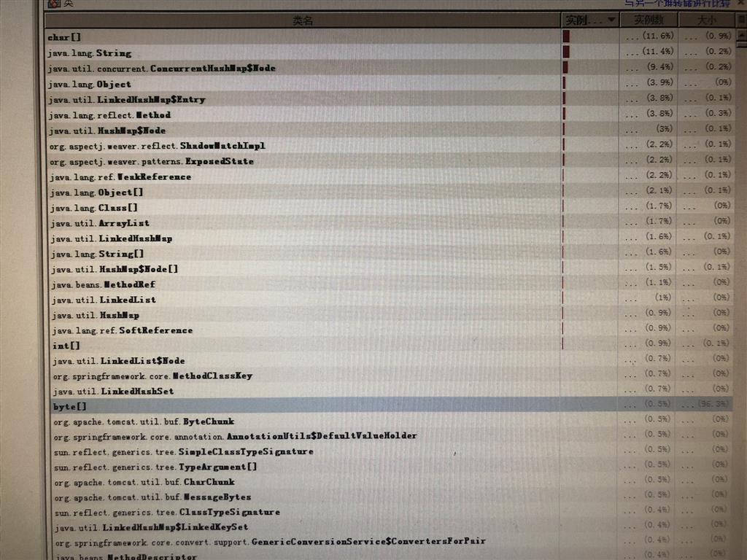Select the int[] row
This screenshot has height=560, width=747.
(x=391, y=345)
